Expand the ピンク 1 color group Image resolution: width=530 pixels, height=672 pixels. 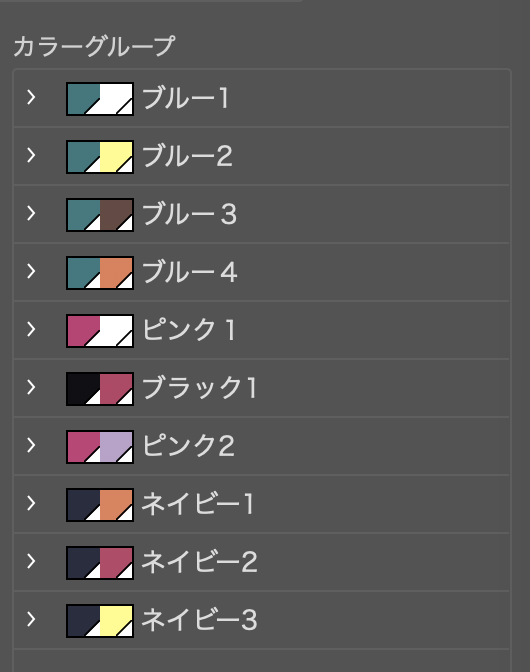coord(31,330)
